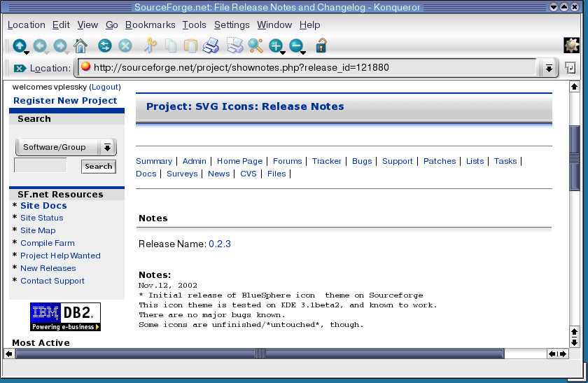
Task: Open the Tasks link
Action: (505, 161)
